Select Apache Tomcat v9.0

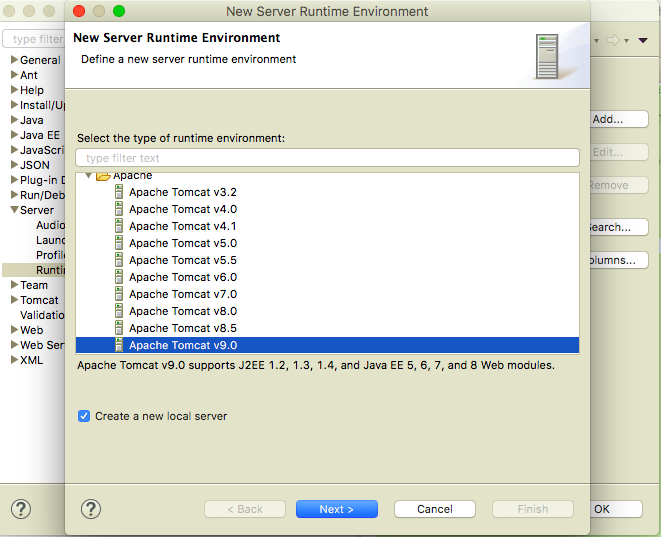pos(327,345)
